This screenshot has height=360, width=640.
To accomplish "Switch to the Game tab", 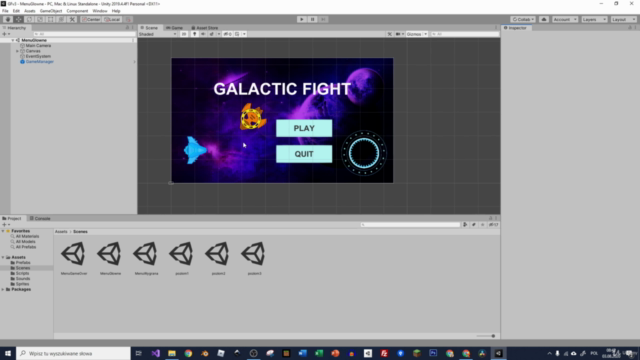I will (x=175, y=28).
